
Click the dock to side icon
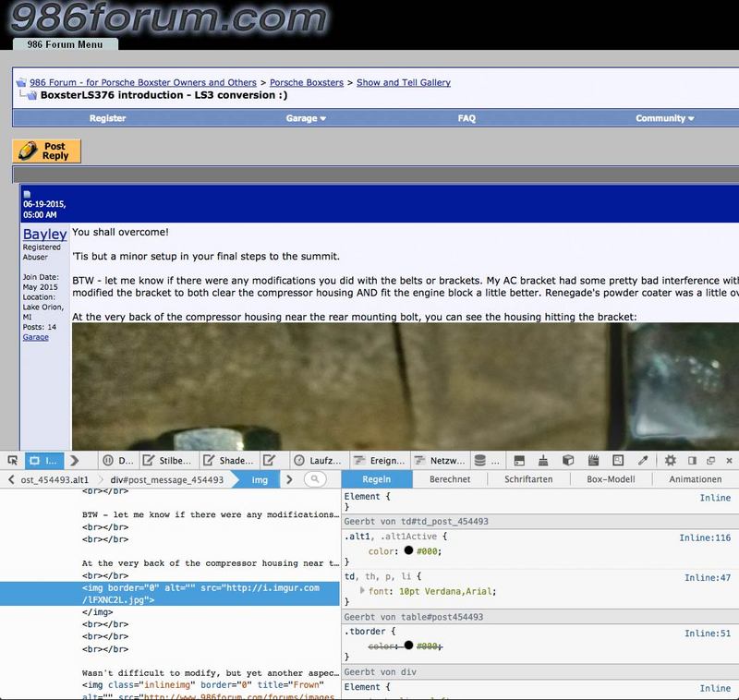(692, 460)
